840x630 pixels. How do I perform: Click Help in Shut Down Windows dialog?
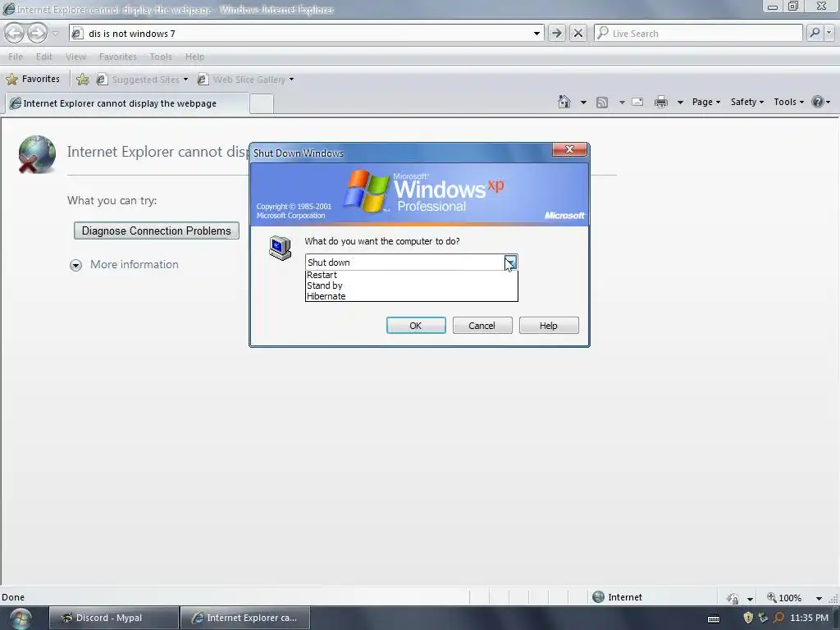[x=549, y=326]
